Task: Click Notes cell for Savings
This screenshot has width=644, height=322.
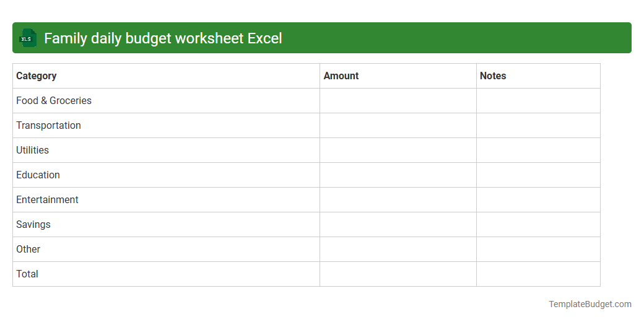Action: (x=538, y=224)
